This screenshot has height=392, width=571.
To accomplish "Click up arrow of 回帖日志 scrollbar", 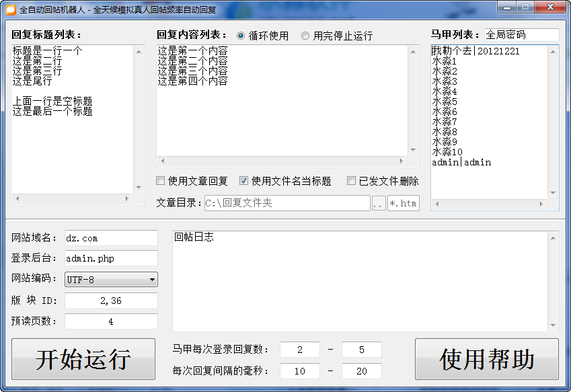I will (553, 238).
